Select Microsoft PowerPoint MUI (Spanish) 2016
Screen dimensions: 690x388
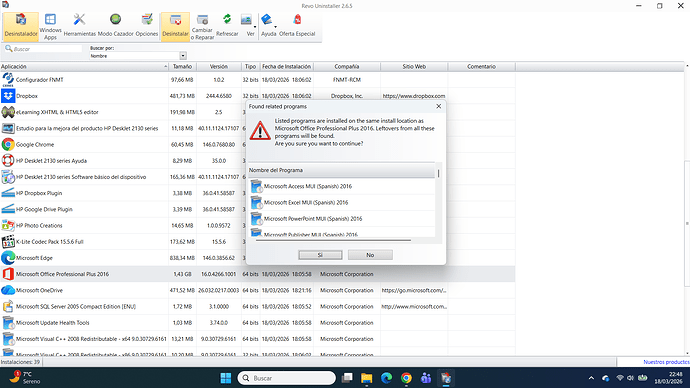click(x=342, y=219)
